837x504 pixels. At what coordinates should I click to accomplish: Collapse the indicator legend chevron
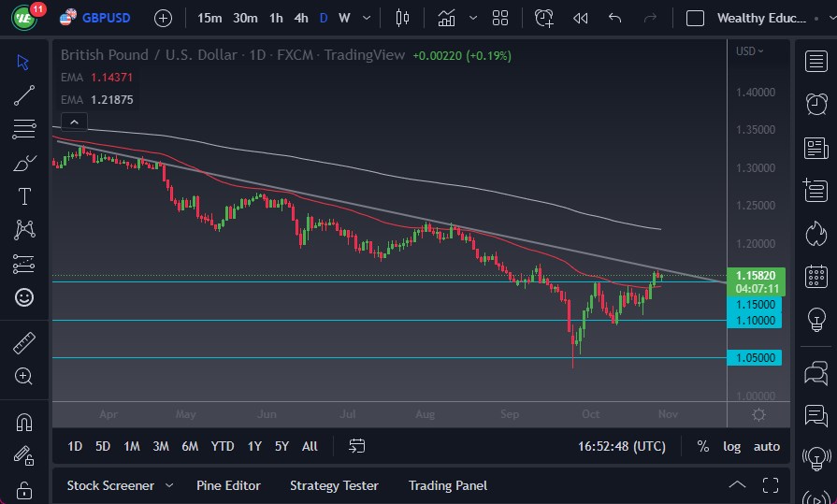pyautogui.click(x=73, y=122)
